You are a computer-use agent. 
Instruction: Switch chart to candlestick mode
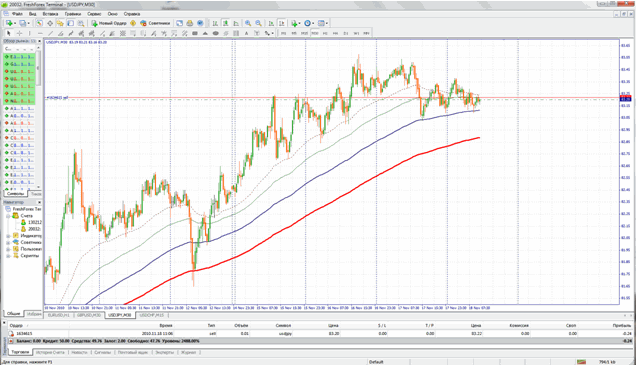225,23
